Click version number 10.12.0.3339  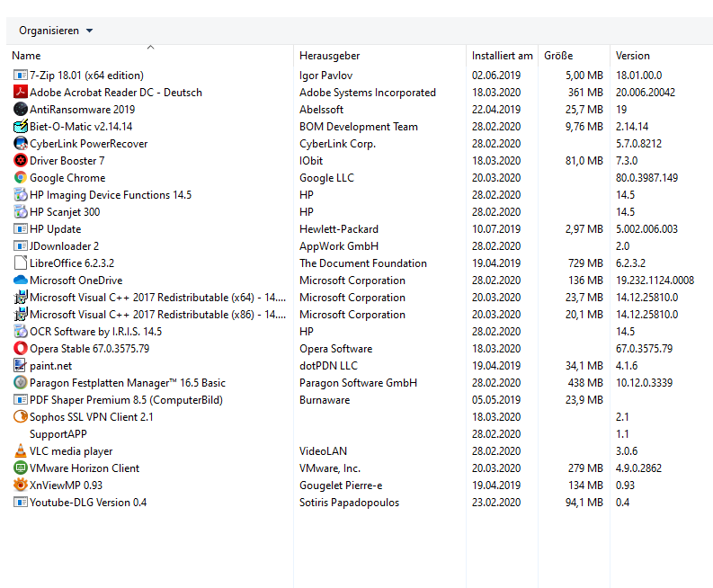644,383
